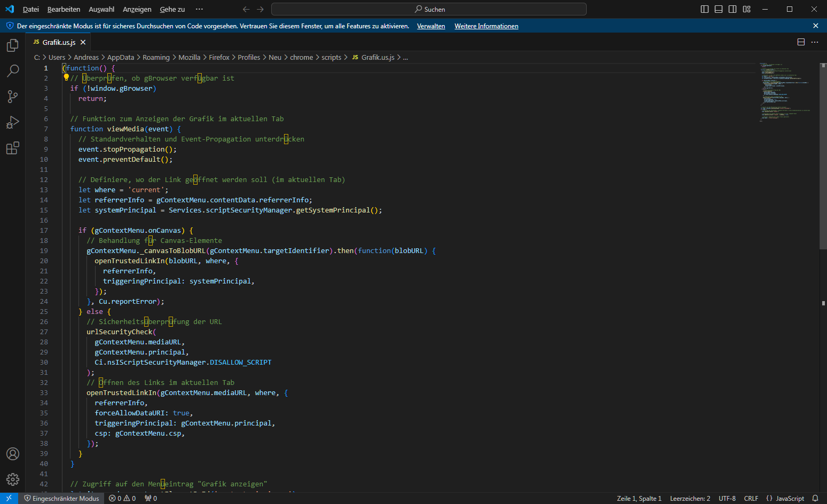Click the Weitere Informationen link
The width and height of the screenshot is (827, 504).
(486, 26)
